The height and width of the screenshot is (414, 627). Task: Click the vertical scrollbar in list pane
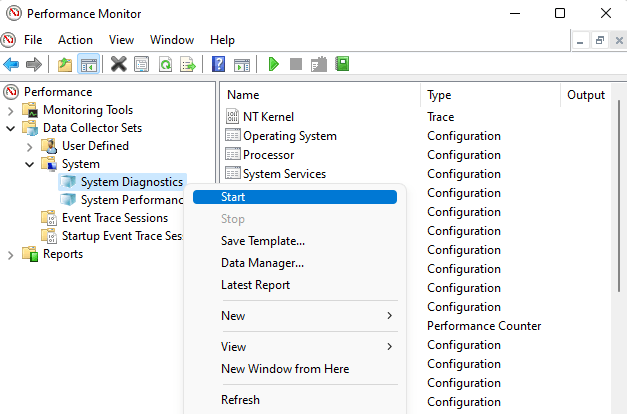[619, 196]
